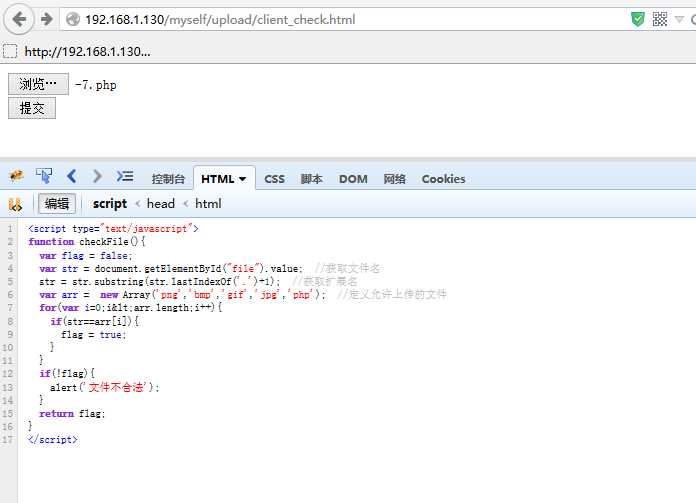Click the 'var flag = false;' line
This screenshot has height=503, width=696.
pos(86,256)
